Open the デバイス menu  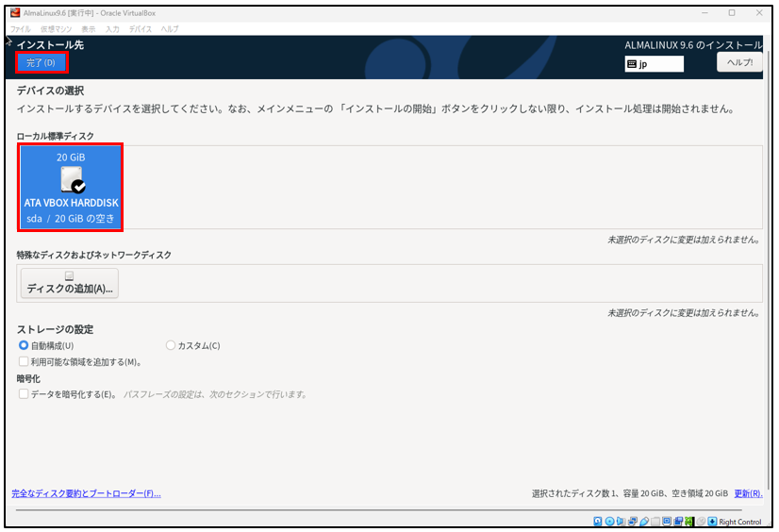(140, 29)
